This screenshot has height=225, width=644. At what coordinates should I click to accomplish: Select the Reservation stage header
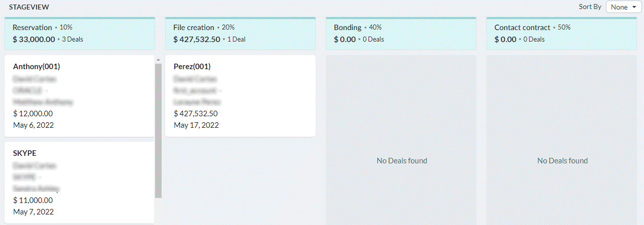(80, 34)
